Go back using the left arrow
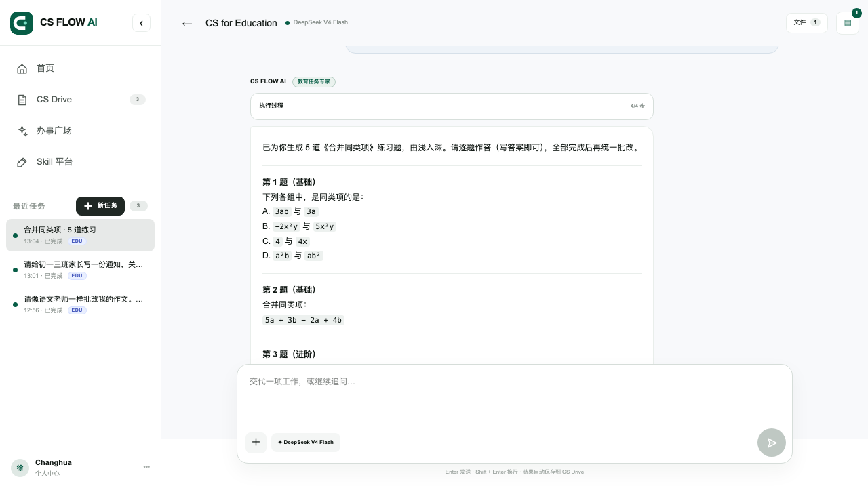Screen dimensions: 868x488 click(187, 23)
